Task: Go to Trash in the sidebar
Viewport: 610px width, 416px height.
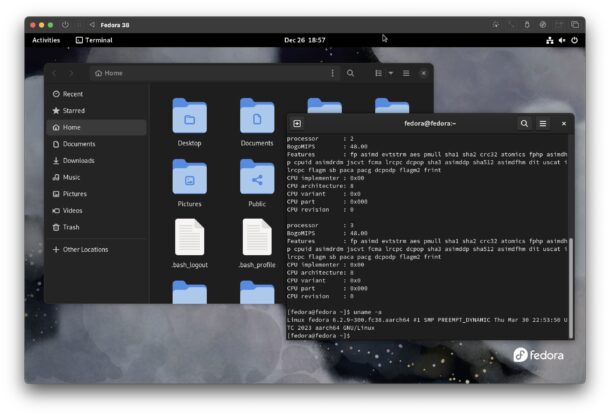Action: tap(71, 227)
